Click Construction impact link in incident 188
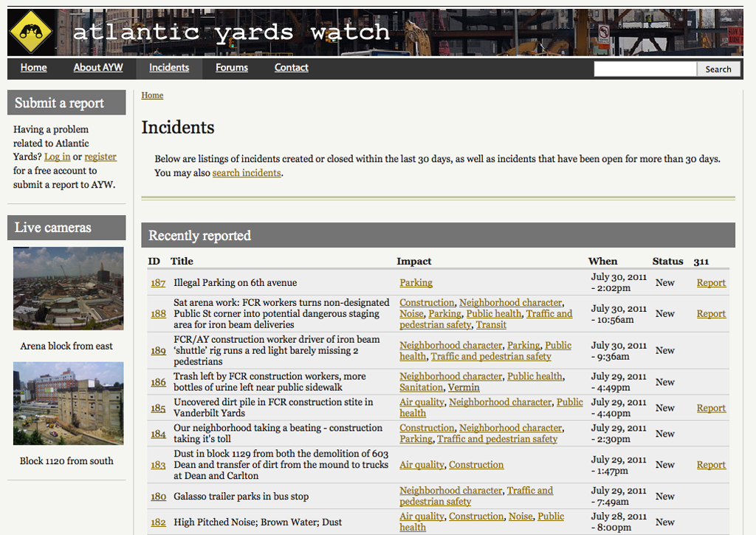Image resolution: width=756 pixels, height=535 pixels. (427, 302)
